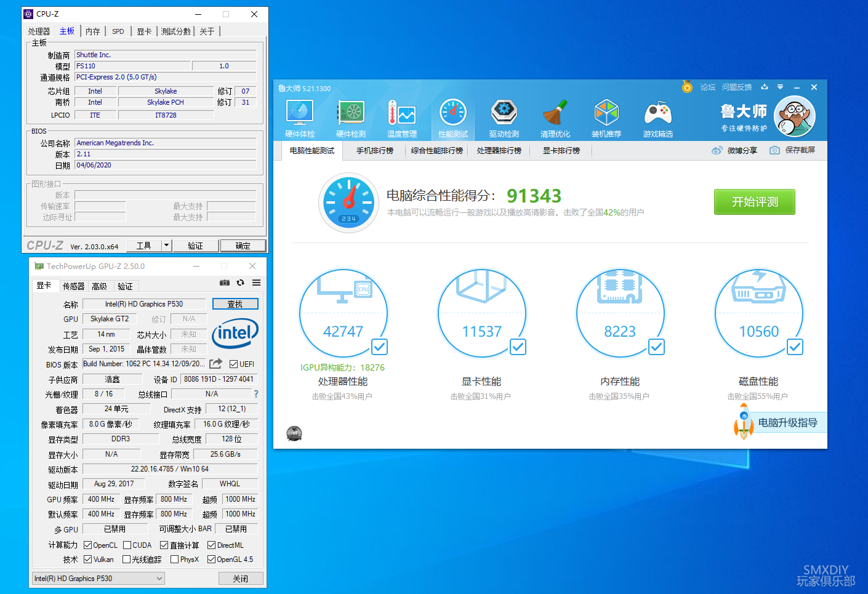Screen dimensions: 868x594
Task: Open the 问题反馈 feedback link
Action: [737, 87]
